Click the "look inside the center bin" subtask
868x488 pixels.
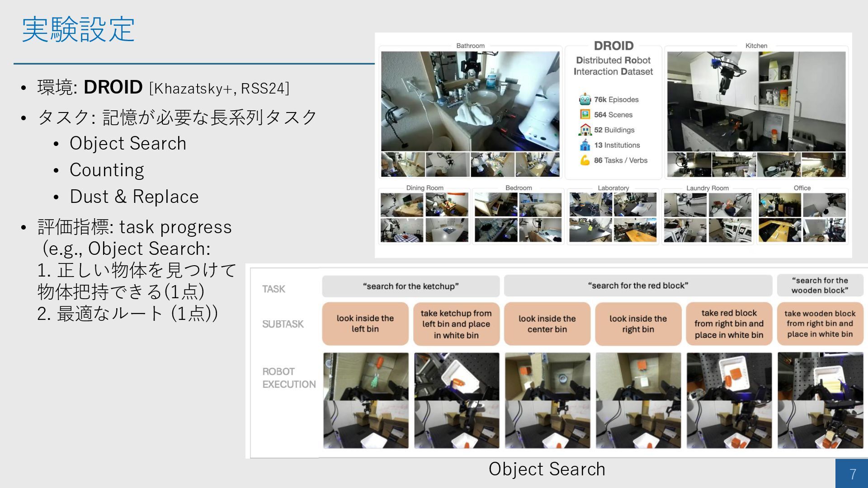click(547, 324)
